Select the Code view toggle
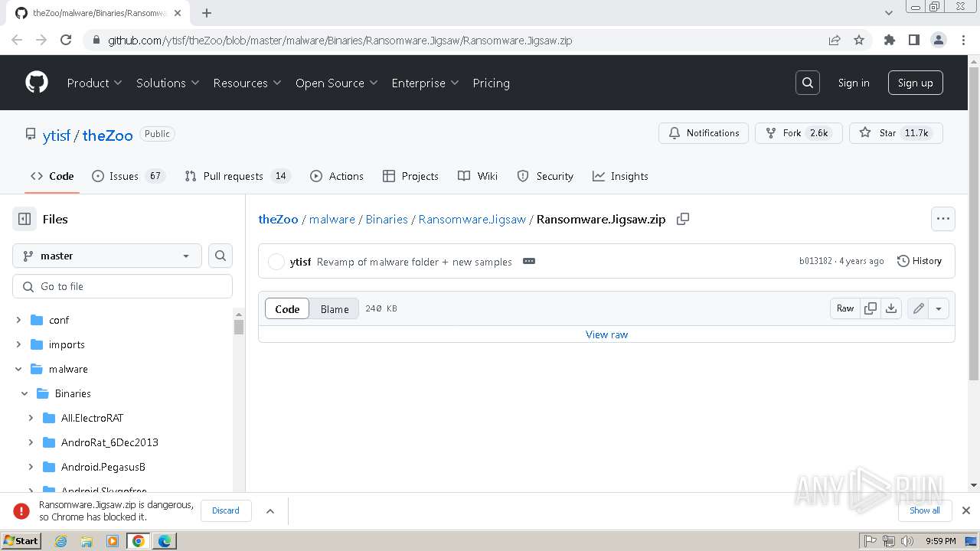980x551 pixels. point(287,309)
